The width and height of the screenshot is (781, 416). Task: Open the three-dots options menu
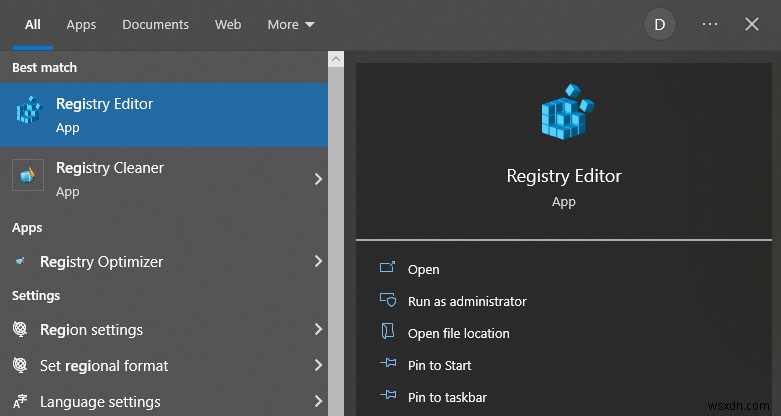pos(710,25)
